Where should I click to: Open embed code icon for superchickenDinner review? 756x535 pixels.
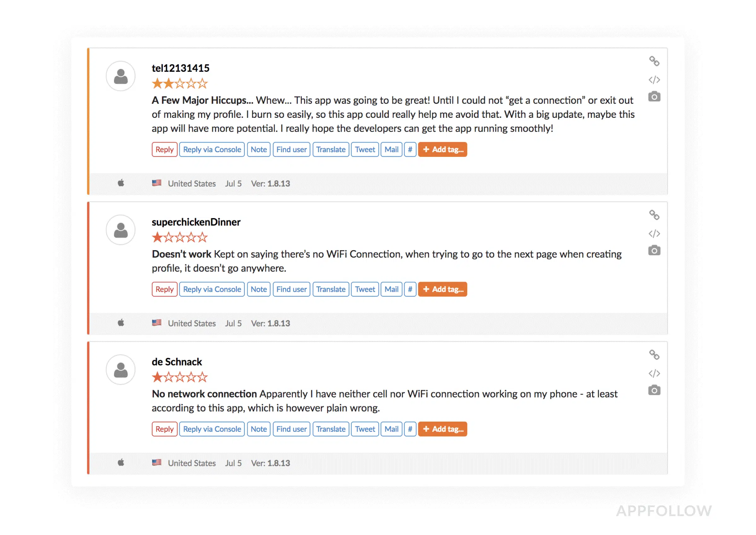[x=654, y=233]
